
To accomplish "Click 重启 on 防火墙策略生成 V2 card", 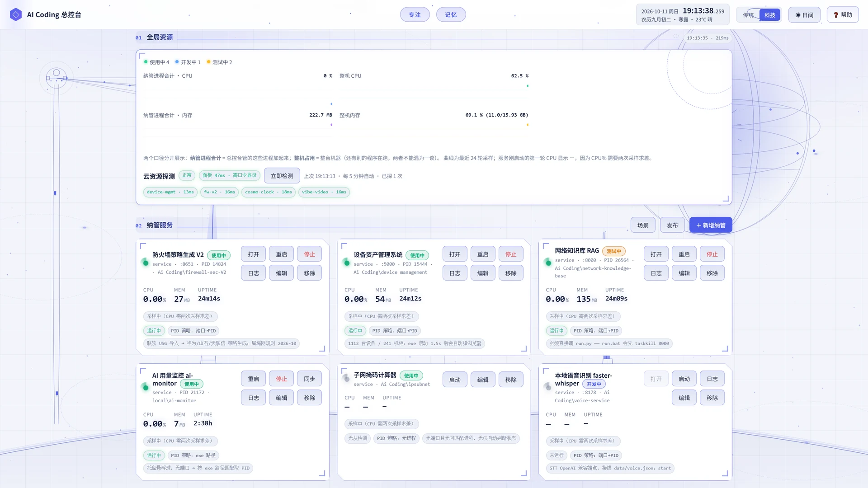I will tap(282, 254).
